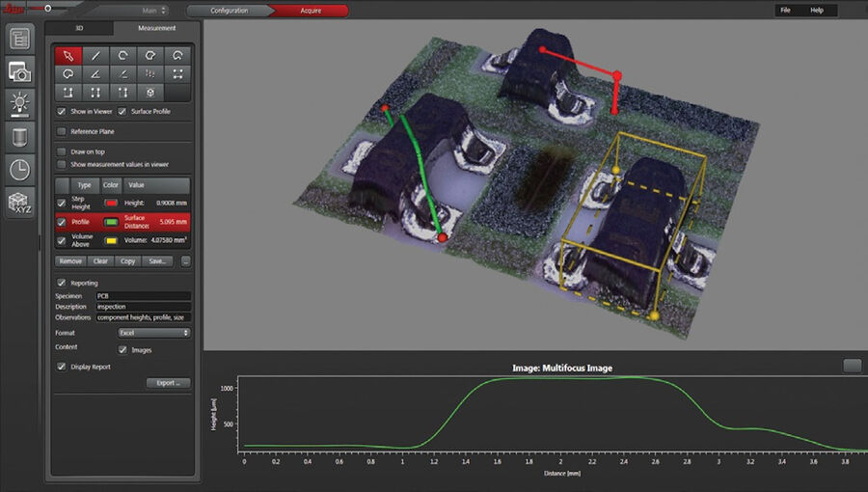This screenshot has width=868, height=492.
Task: Open the File menu
Action: 785,10
